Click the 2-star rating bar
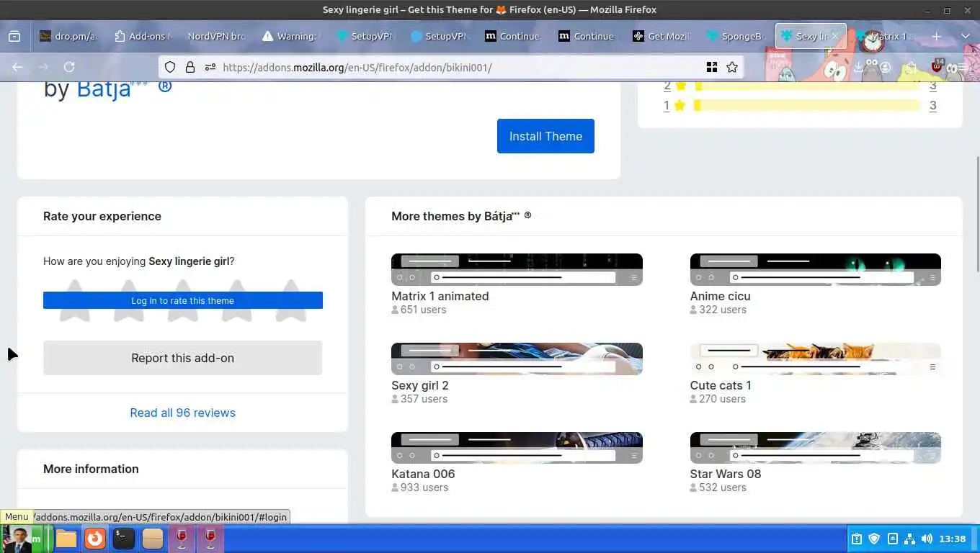This screenshot has width=980, height=553. click(807, 86)
